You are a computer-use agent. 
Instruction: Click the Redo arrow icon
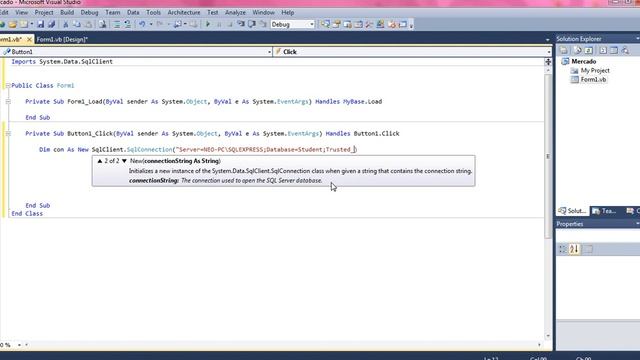point(160,24)
